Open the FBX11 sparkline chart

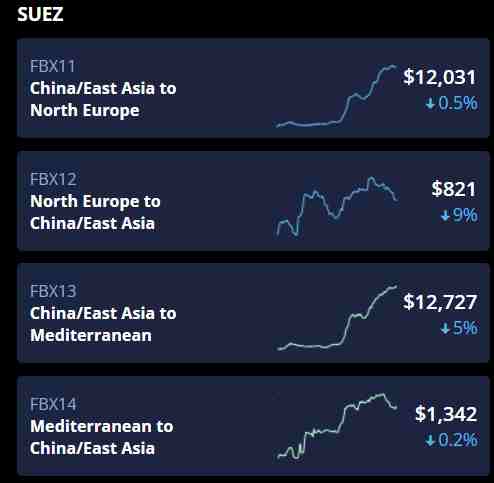pyautogui.click(x=337, y=96)
